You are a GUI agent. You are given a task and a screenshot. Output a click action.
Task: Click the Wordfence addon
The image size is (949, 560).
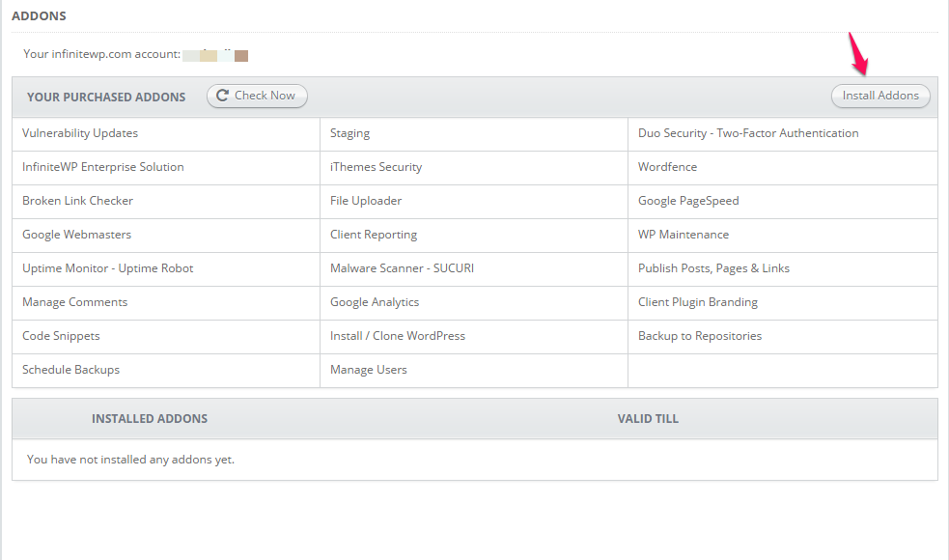point(667,167)
